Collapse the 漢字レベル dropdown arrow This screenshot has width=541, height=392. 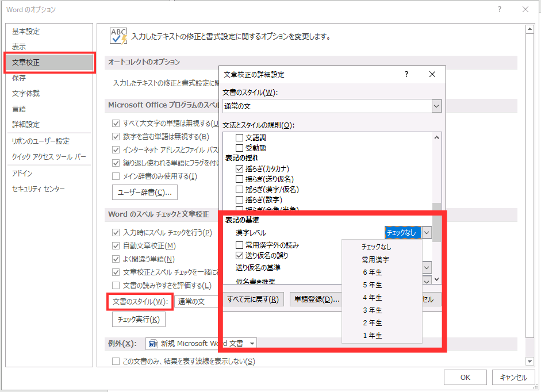point(427,233)
